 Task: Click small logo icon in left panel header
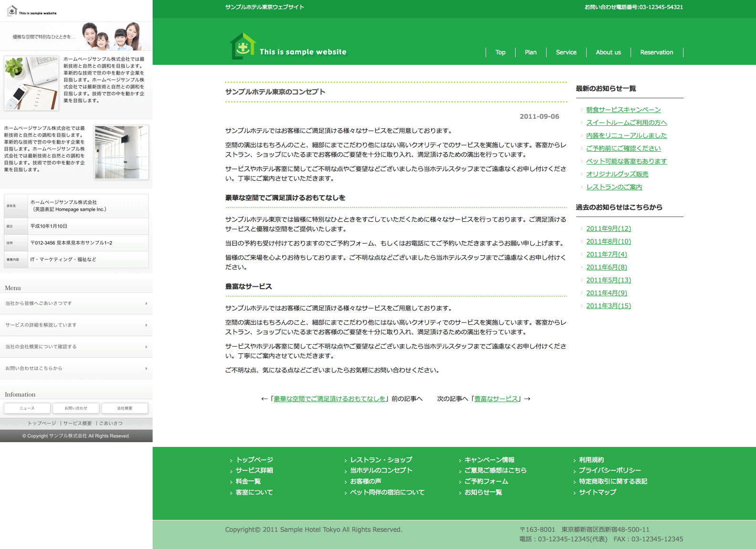point(12,11)
